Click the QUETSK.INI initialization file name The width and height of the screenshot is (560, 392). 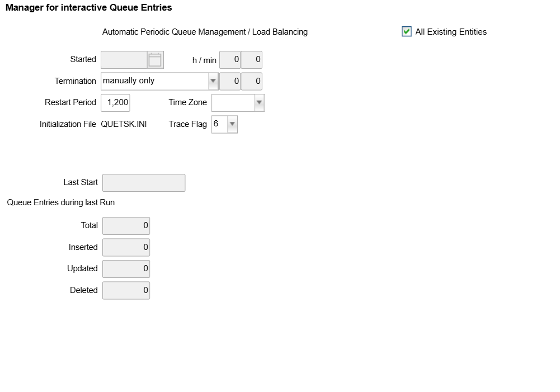click(124, 124)
